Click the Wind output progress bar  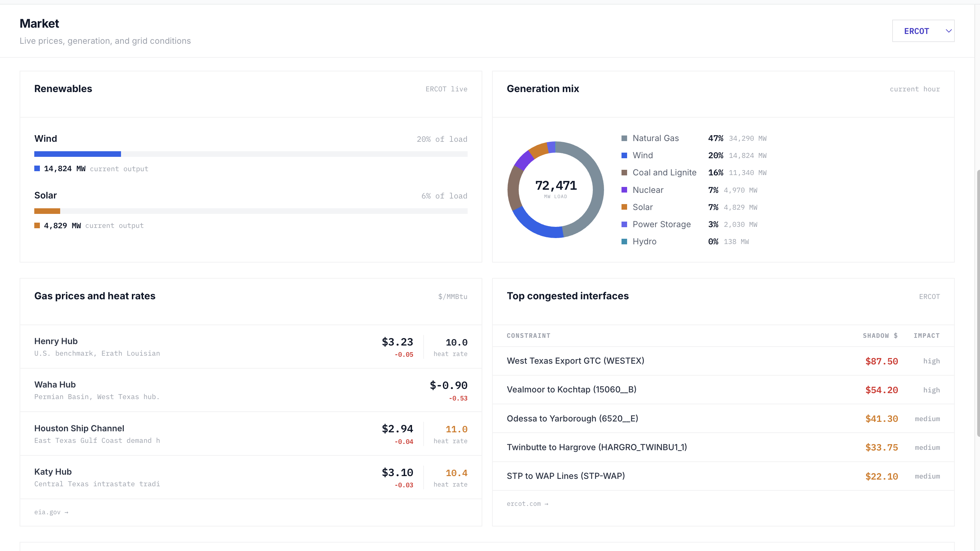tap(251, 154)
